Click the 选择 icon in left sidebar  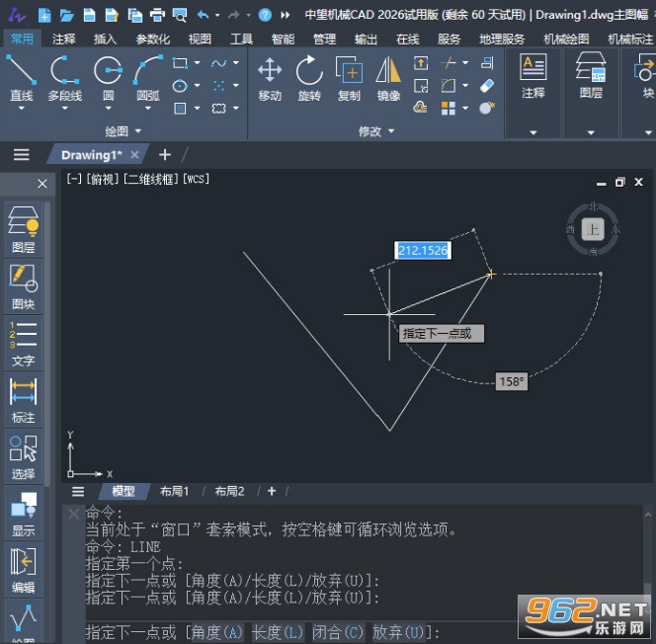pyautogui.click(x=24, y=457)
